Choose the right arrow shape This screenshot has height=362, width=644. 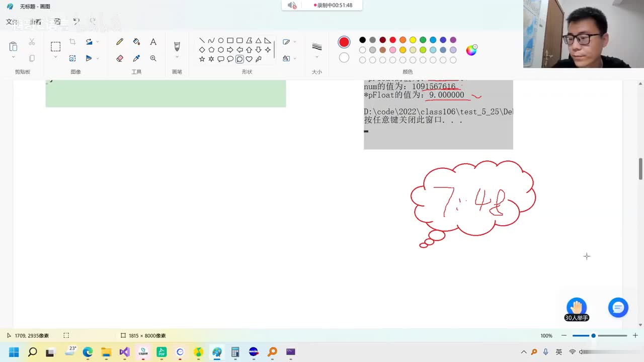click(230, 50)
